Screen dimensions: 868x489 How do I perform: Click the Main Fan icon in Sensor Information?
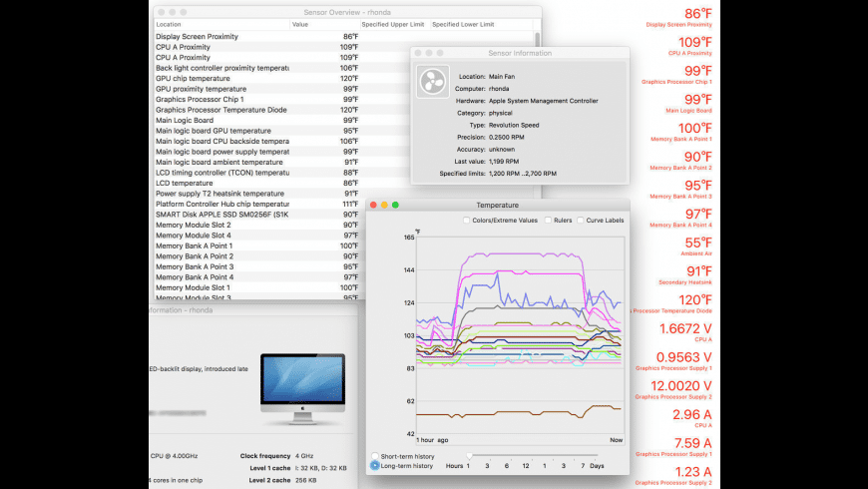[x=432, y=82]
